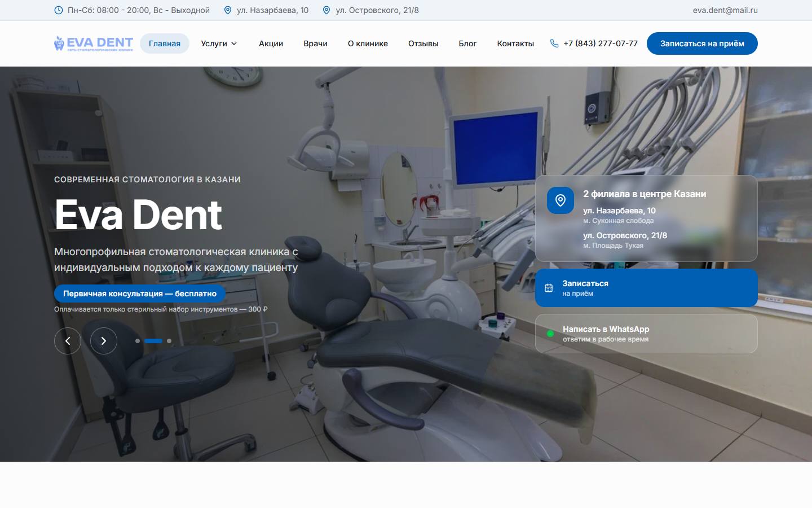Image resolution: width=812 pixels, height=508 pixels.
Task: Click the м. Суконная слобода text
Action: 619,221
